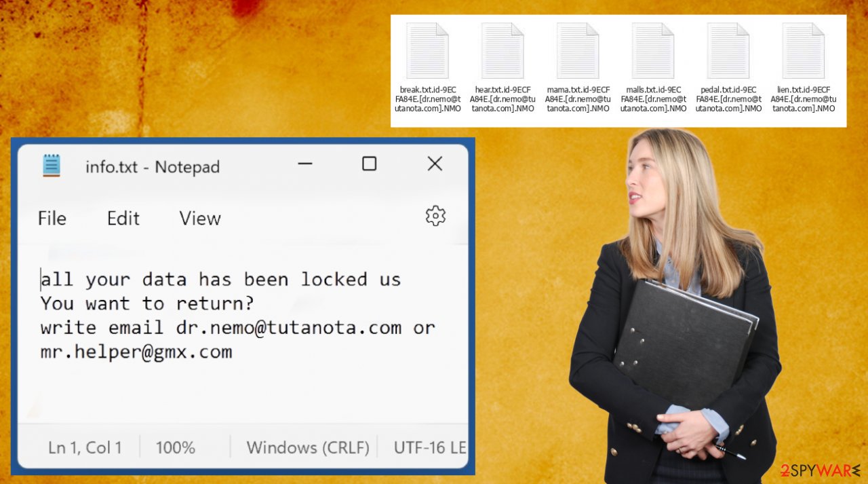
Task: Open Notepad settings gear
Action: coord(435,216)
